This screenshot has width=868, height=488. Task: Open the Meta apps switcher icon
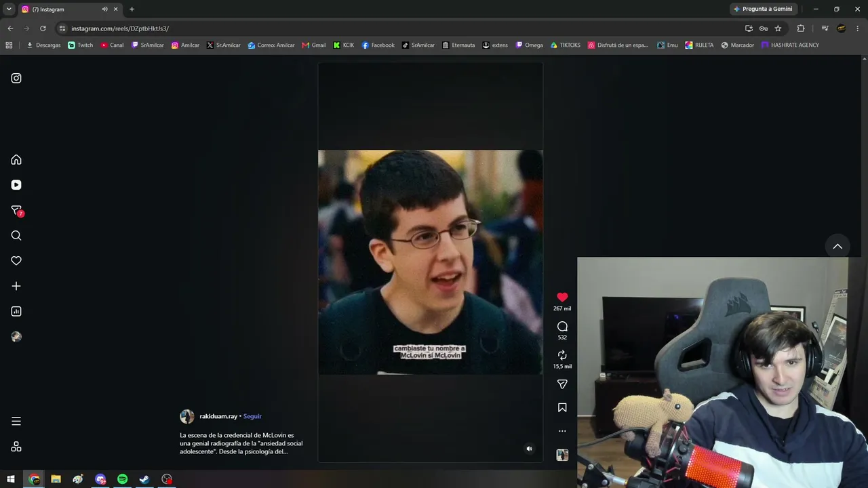point(16,447)
